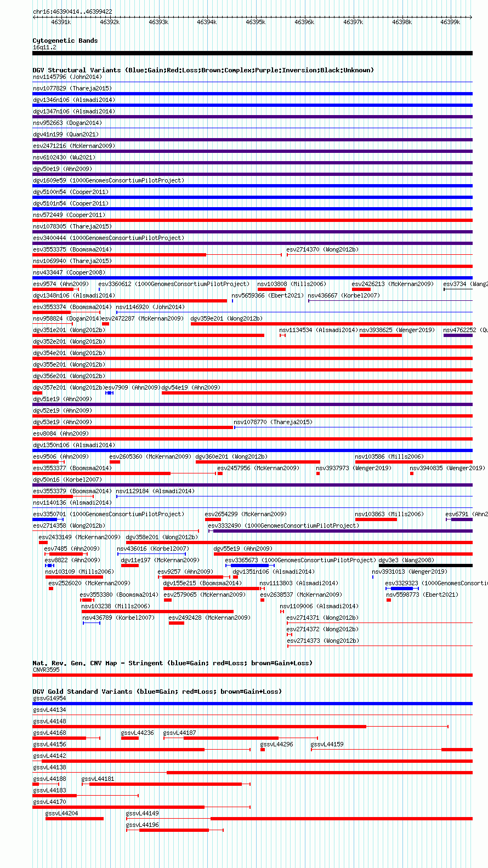Select nsv1109006 (Alsmadi2014) label
Image resolution: width=488 pixels, height=868 pixels.
tap(319, 606)
